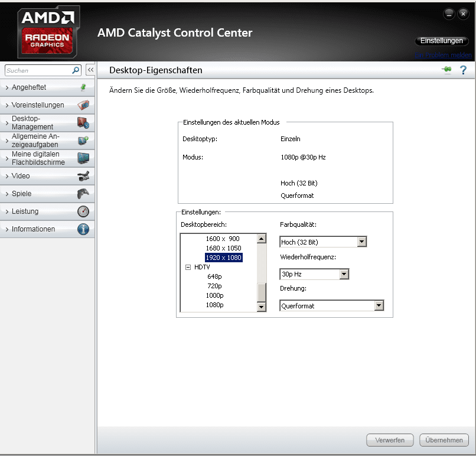Click resolution list scroll up arrow
Screen dimensions: 476x456
pos(262,239)
